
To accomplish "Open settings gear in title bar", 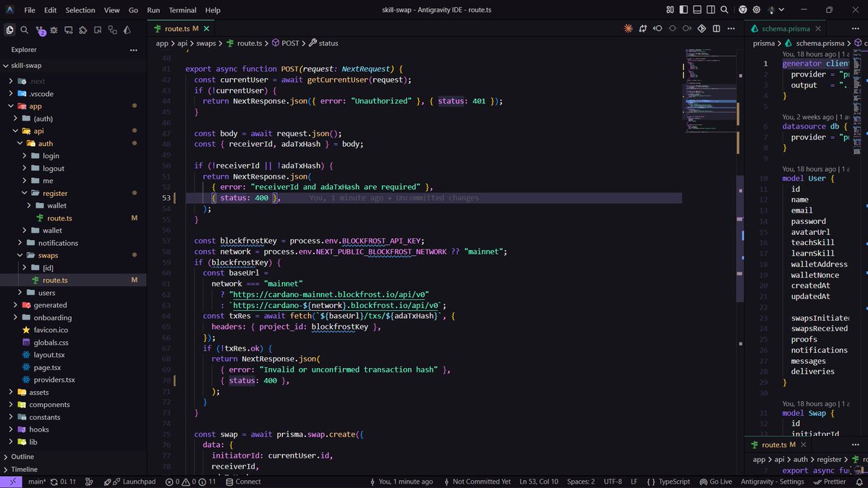I will pyautogui.click(x=757, y=10).
